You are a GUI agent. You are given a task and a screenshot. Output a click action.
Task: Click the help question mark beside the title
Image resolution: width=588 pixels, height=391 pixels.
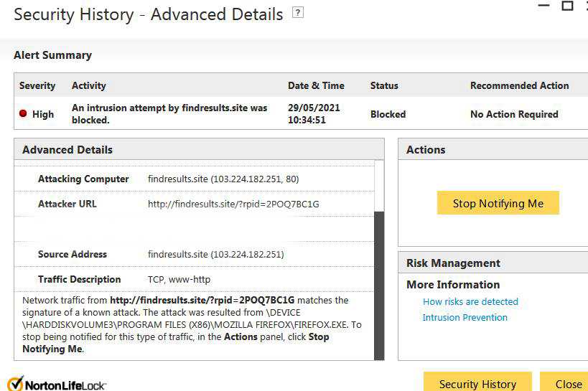point(298,13)
